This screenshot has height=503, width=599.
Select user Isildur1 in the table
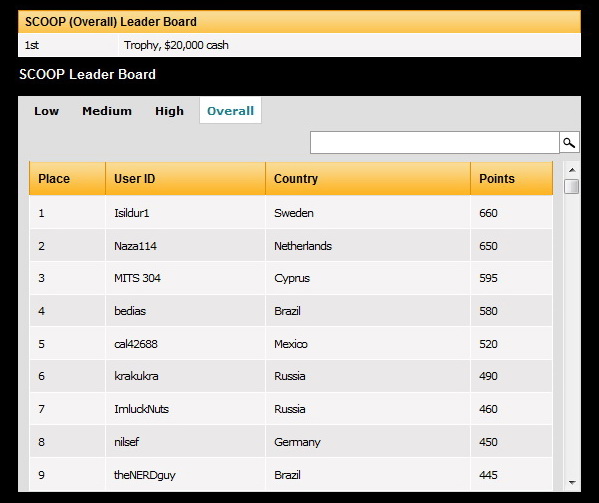pyautogui.click(x=132, y=213)
